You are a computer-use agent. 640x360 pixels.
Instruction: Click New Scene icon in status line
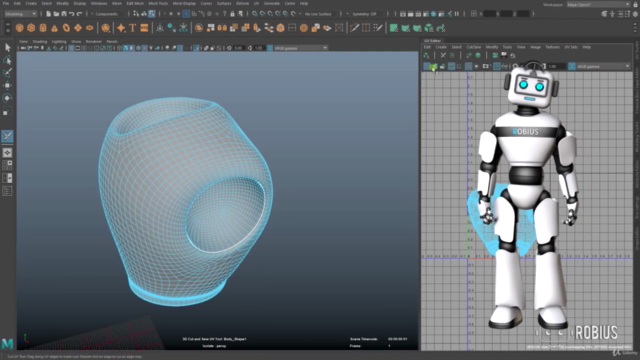click(48, 14)
